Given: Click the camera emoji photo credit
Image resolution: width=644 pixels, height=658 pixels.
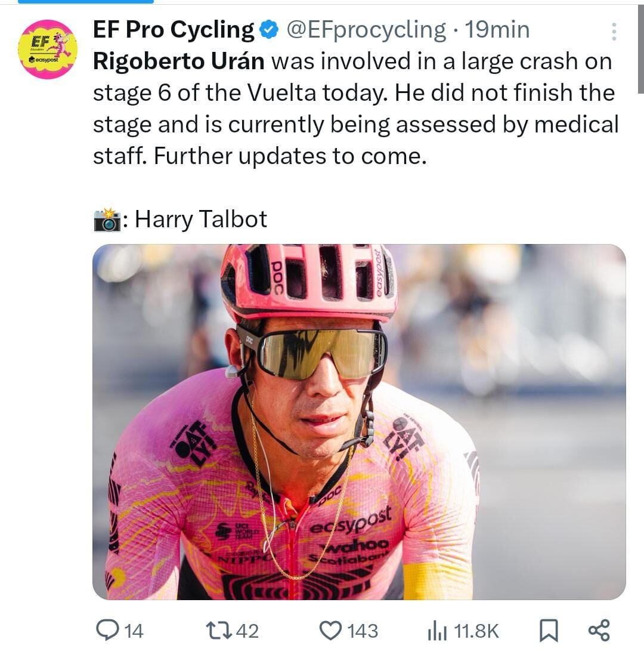Looking at the screenshot, I should tap(107, 220).
